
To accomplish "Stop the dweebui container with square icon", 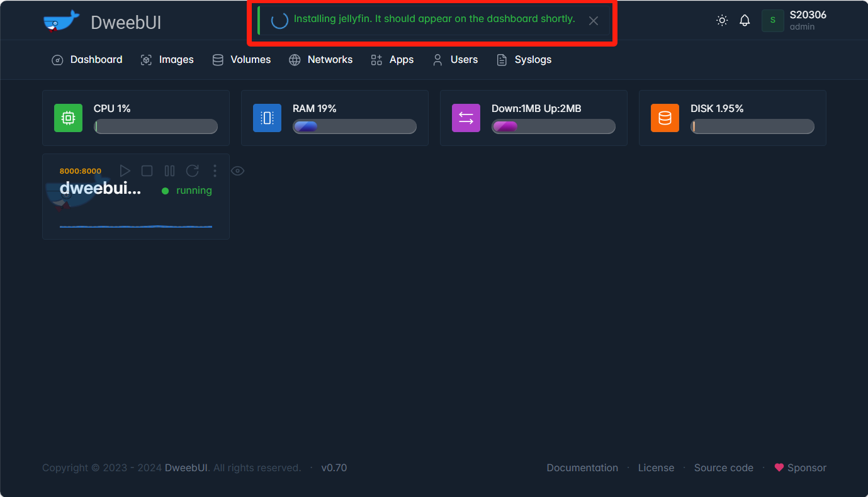I will coord(147,170).
